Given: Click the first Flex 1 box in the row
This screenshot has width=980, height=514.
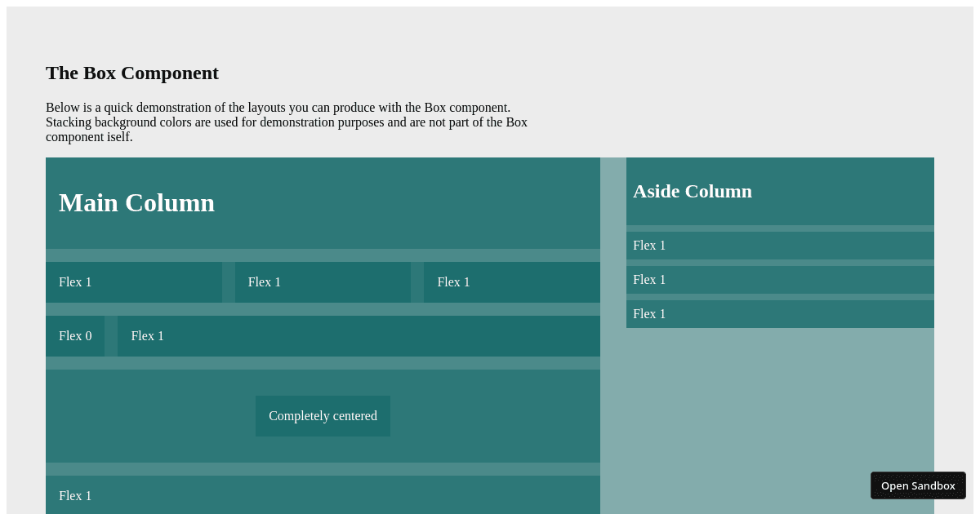Looking at the screenshot, I should tap(134, 282).
